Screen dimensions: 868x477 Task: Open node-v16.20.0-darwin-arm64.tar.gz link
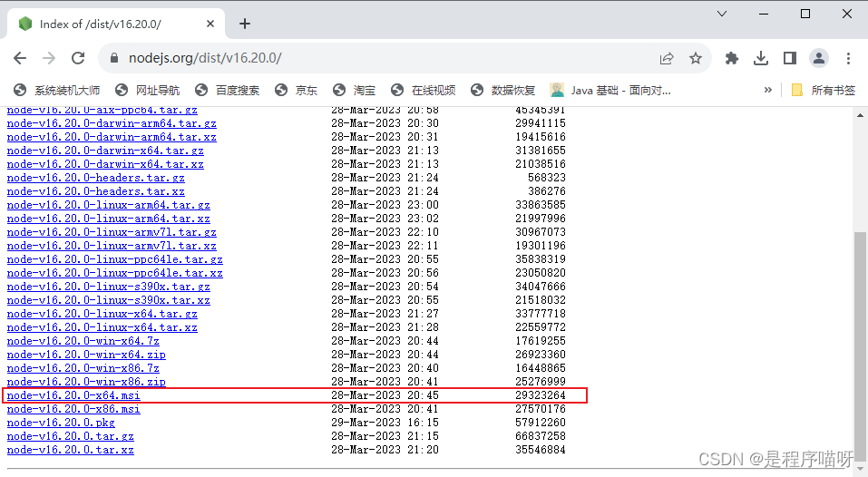tap(112, 123)
